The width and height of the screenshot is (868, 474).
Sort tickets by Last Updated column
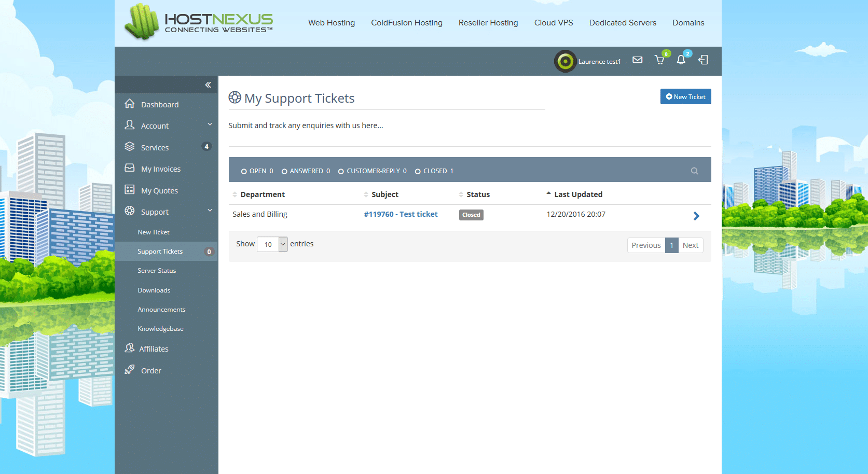coord(578,194)
